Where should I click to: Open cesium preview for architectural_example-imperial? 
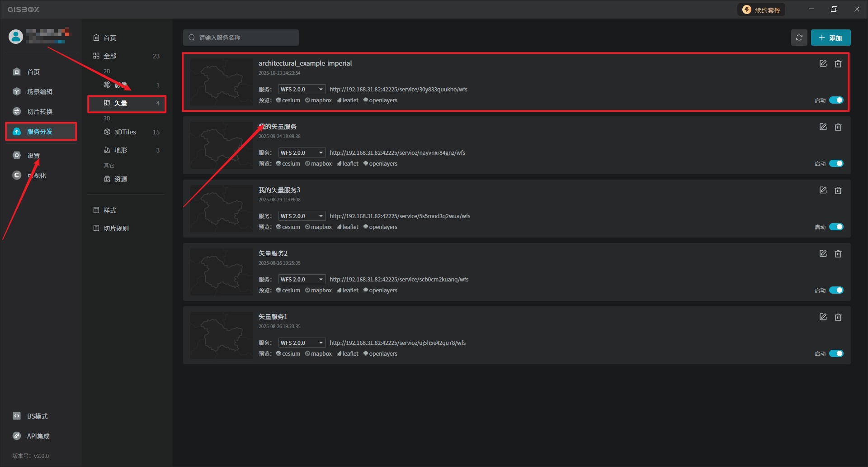coord(288,100)
